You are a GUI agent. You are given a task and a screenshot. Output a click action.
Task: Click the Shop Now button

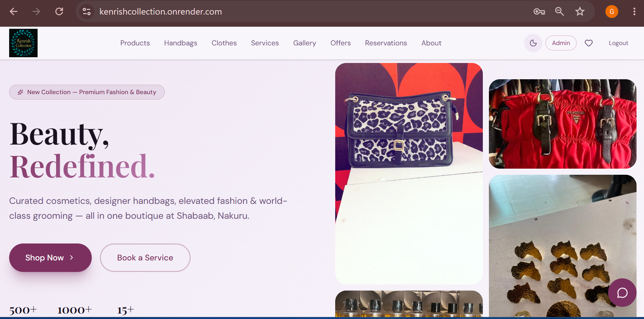[50, 258]
